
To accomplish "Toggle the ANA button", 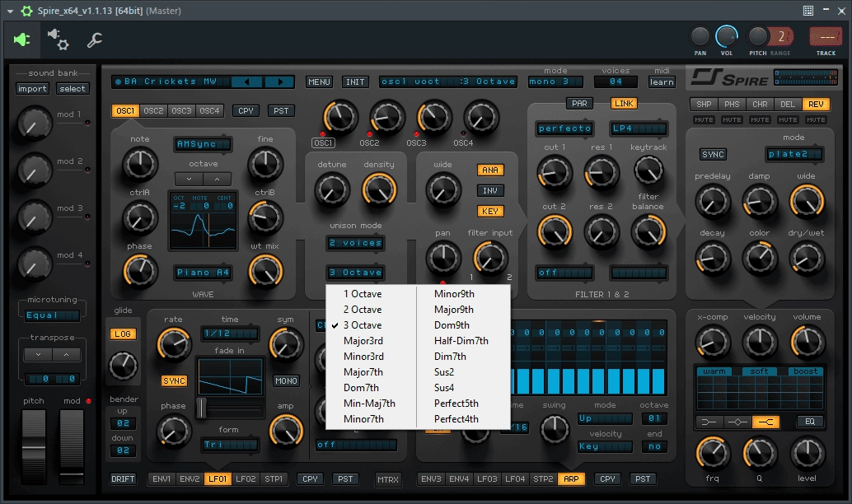I will click(490, 170).
